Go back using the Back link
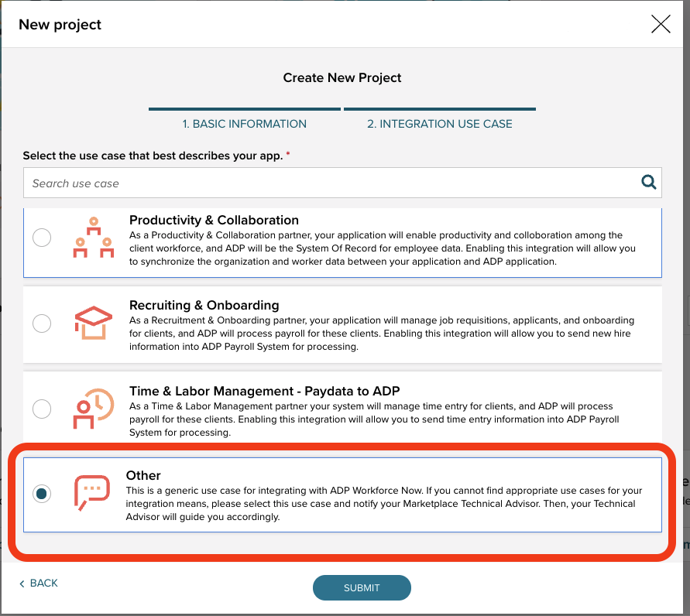Viewport: 690px width, 616px height. tap(43, 583)
